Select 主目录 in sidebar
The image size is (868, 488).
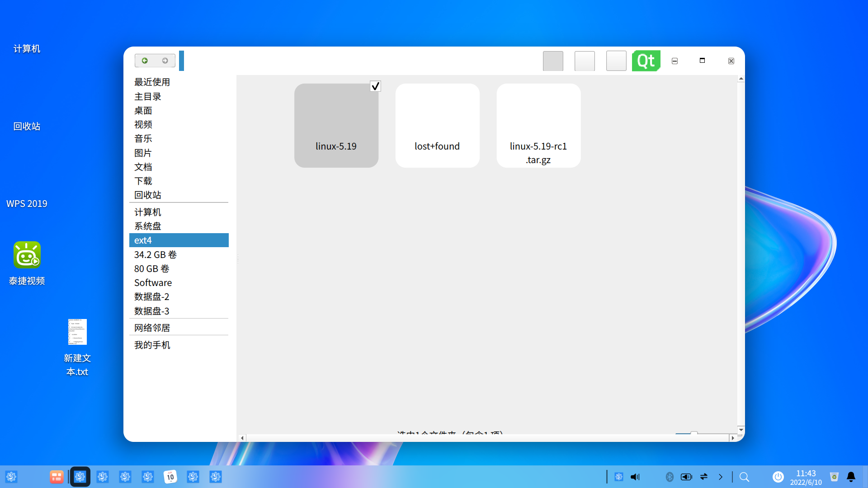(147, 97)
